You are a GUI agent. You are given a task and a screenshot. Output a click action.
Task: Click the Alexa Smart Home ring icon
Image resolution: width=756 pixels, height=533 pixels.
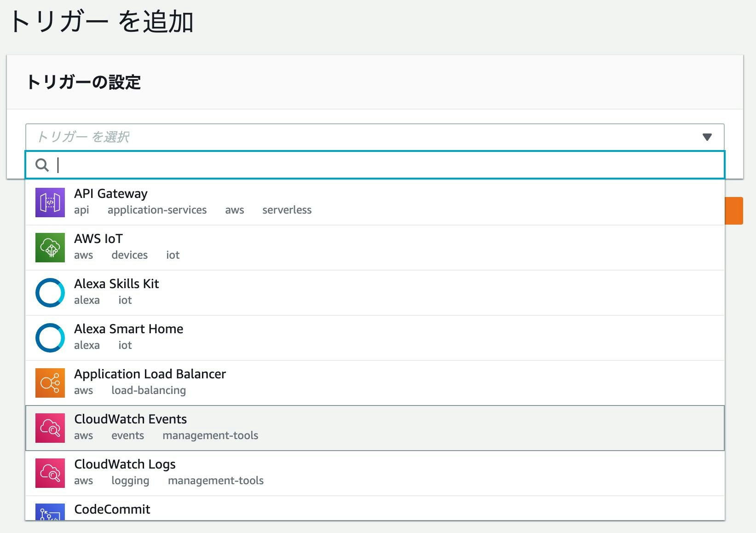(x=50, y=338)
